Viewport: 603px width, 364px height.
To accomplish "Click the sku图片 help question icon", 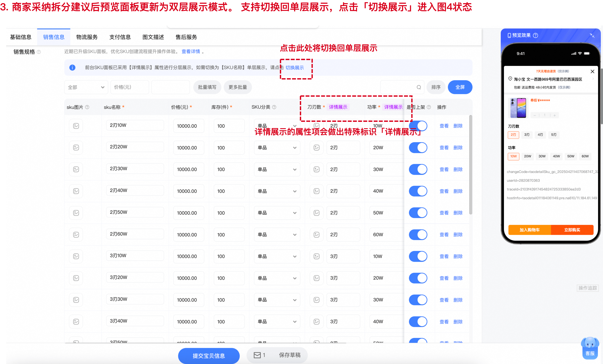I will pyautogui.click(x=87, y=107).
